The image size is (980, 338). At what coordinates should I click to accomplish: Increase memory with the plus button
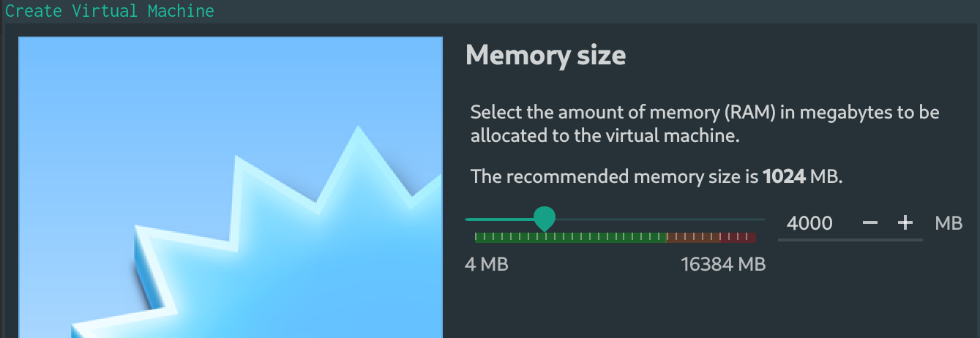pyautogui.click(x=905, y=223)
